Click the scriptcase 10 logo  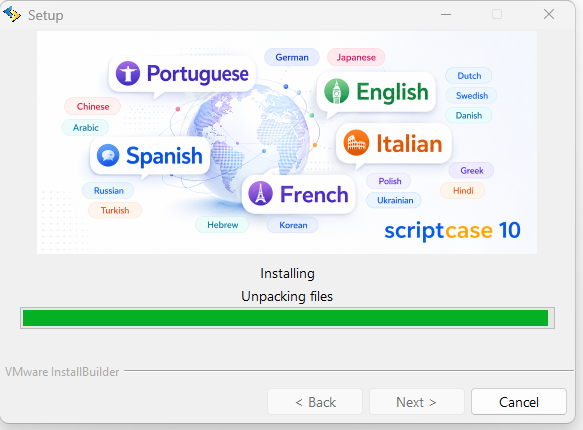pyautogui.click(x=452, y=230)
